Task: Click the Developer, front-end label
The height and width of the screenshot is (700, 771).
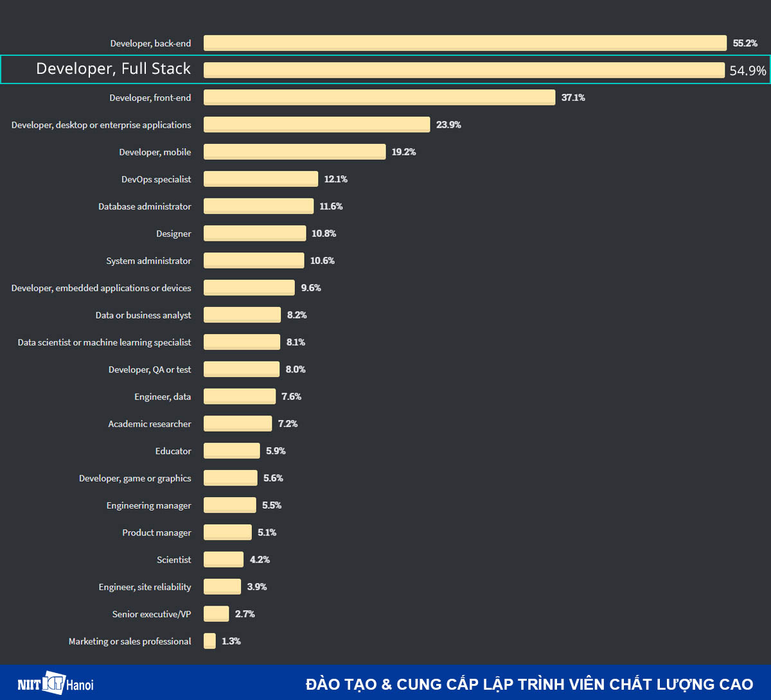Action: [150, 98]
